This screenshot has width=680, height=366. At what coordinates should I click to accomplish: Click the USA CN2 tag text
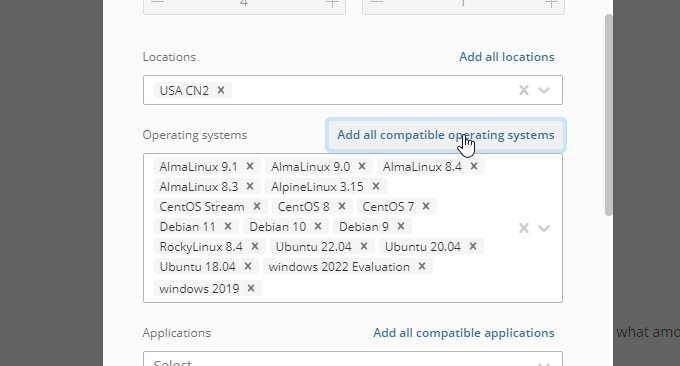184,91
